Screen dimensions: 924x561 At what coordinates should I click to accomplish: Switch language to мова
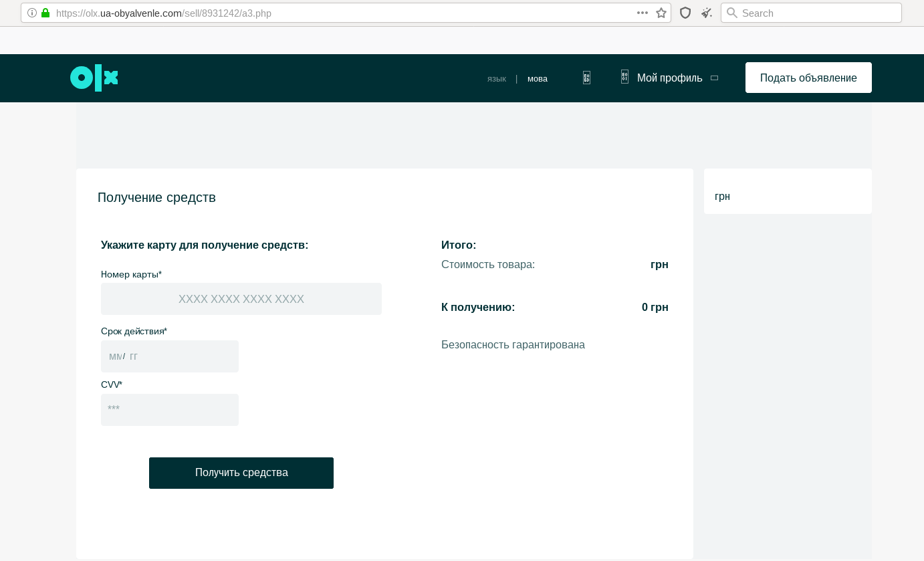point(537,79)
